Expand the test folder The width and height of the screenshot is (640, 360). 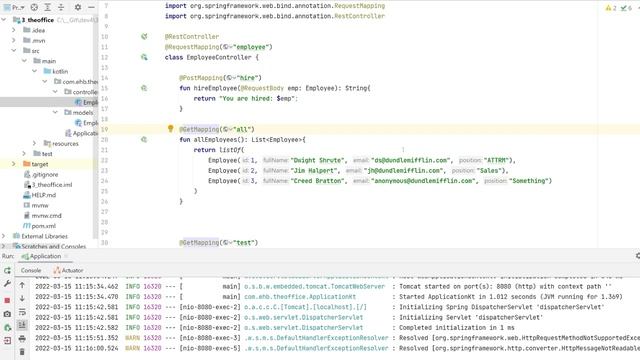pos(24,153)
